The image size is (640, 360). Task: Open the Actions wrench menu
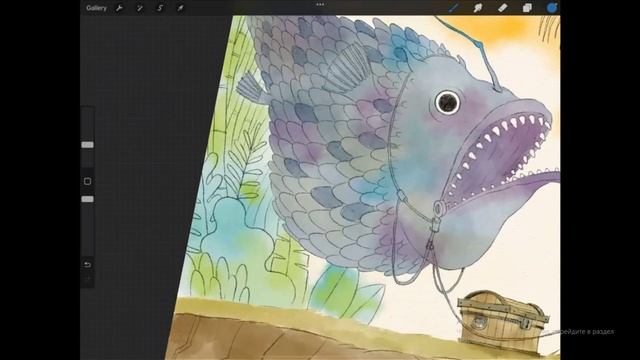point(119,8)
